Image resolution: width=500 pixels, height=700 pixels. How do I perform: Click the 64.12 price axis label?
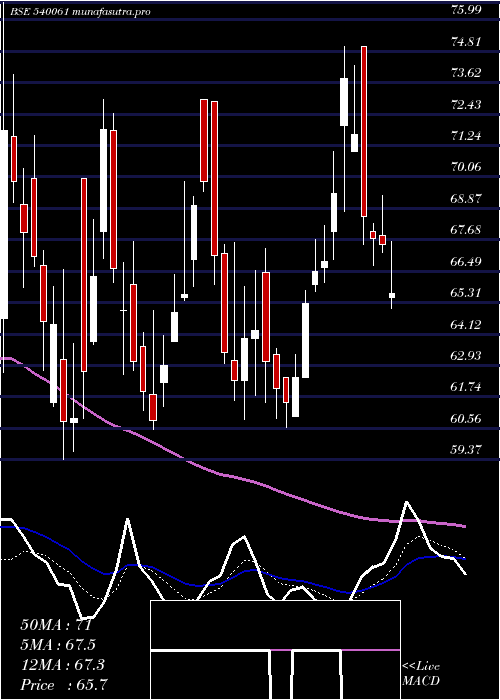[x=466, y=325]
